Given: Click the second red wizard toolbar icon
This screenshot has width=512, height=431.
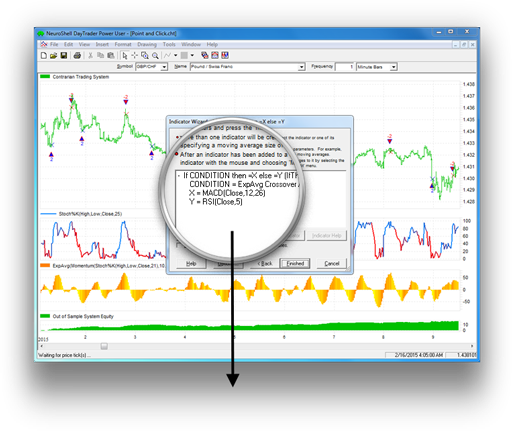Looking at the screenshot, I should 215,55.
